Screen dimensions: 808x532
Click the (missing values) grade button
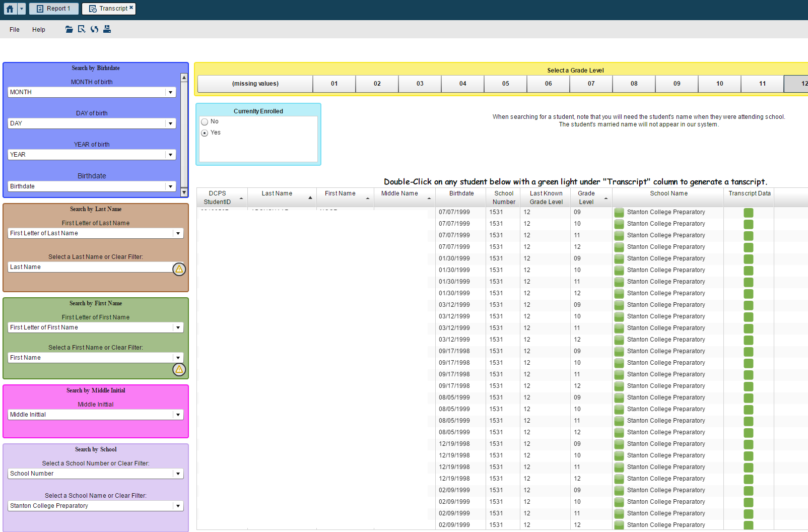(255, 84)
